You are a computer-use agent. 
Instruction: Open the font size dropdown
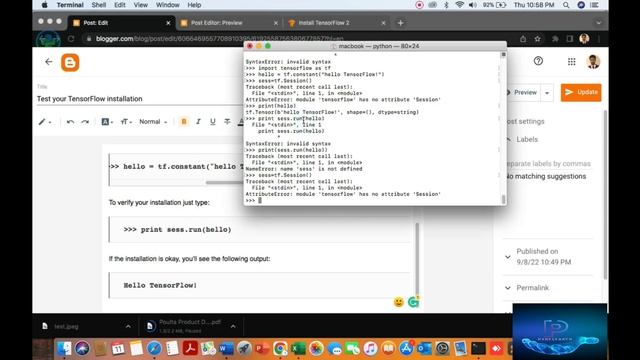click(126, 122)
